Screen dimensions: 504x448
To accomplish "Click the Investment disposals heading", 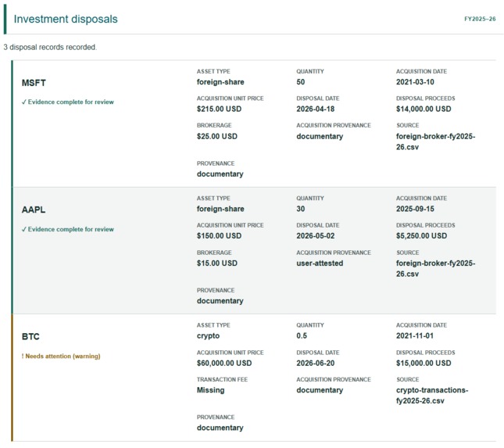I will pyautogui.click(x=66, y=19).
